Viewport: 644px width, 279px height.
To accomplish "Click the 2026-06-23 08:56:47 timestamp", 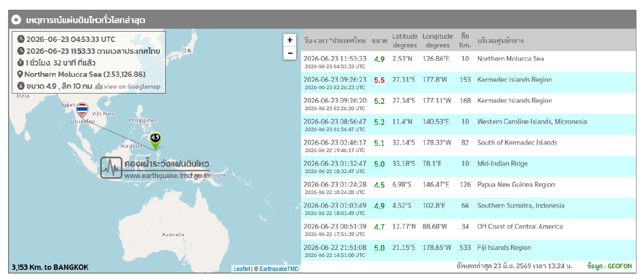I will pyautogui.click(x=335, y=121).
